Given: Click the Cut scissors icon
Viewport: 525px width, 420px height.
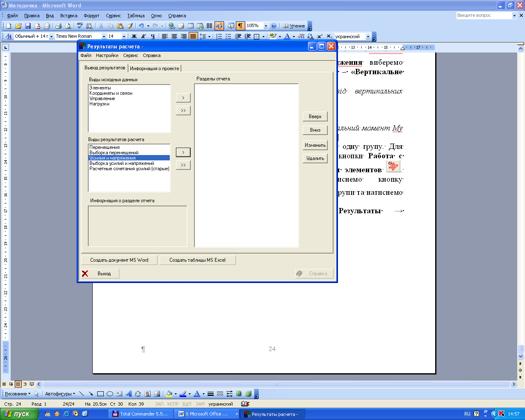Looking at the screenshot, I should click(100, 26).
